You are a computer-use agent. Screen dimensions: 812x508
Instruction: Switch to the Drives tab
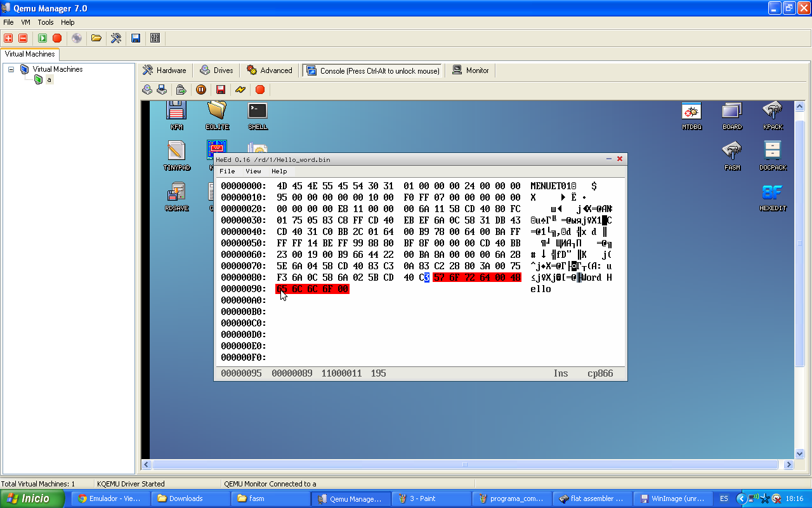point(217,70)
